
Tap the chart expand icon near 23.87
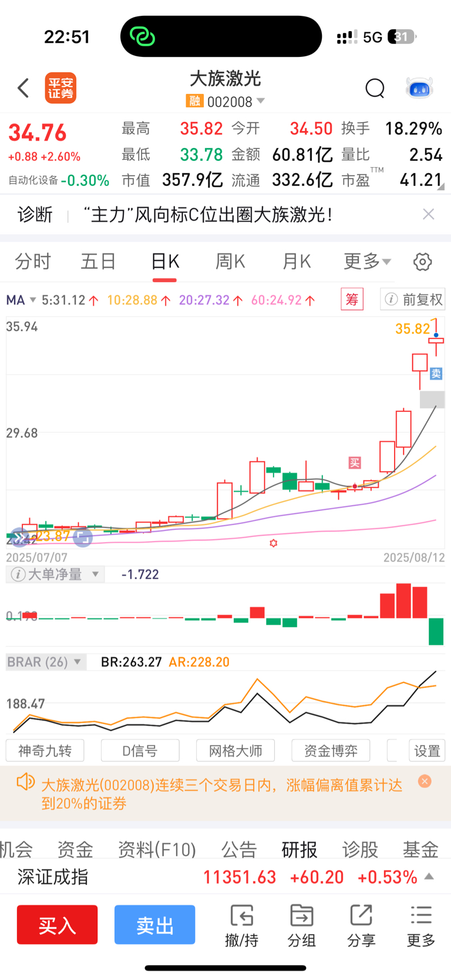click(83, 536)
